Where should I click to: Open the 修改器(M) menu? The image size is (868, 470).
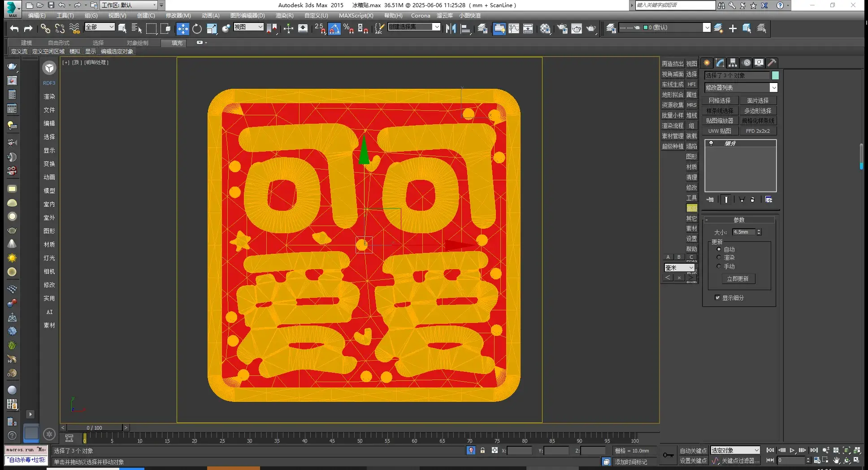(x=178, y=15)
